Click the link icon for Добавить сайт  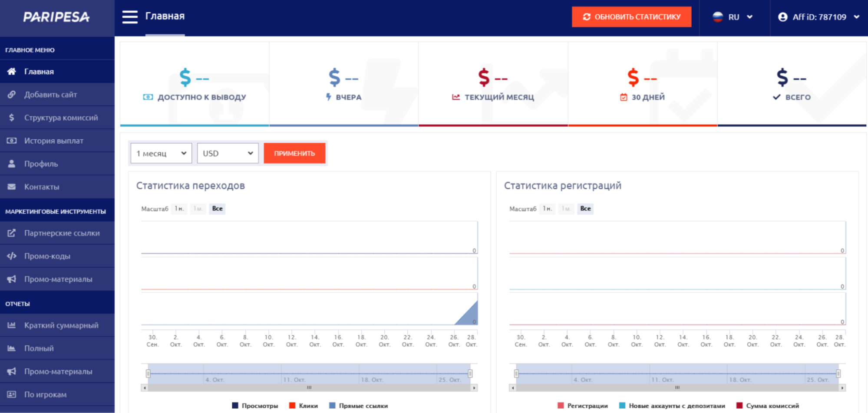tap(12, 95)
